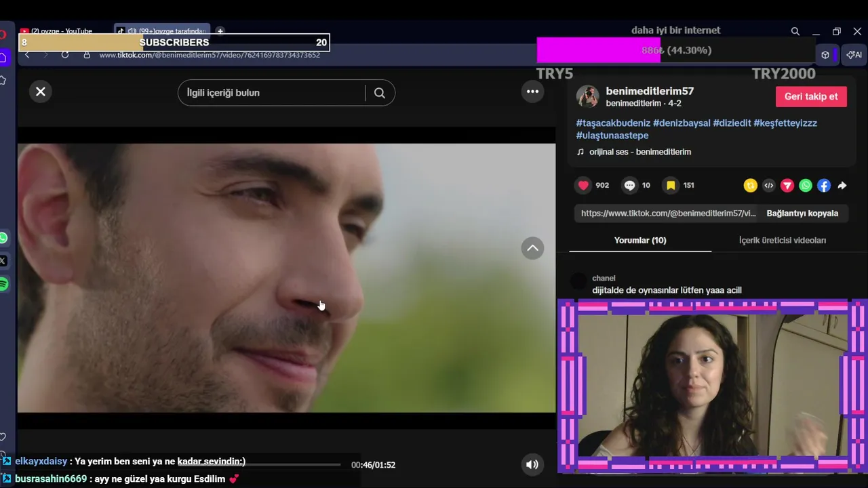The height and width of the screenshot is (488, 868).
Task: Select the video link URL text field
Action: click(x=668, y=213)
